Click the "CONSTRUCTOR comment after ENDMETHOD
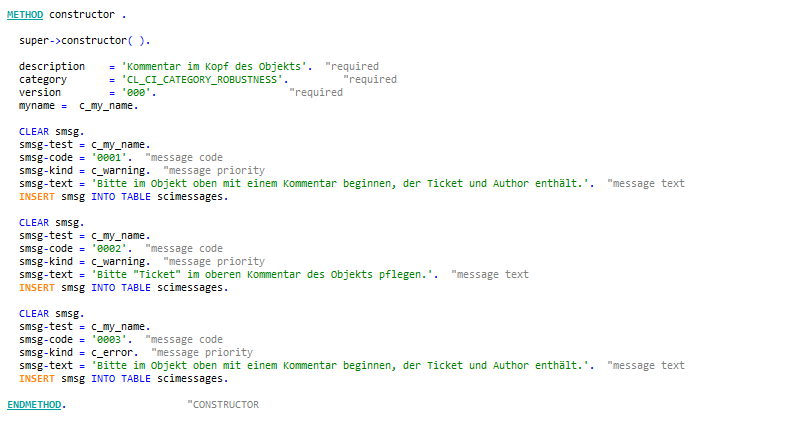Screen dimensions: 795x424 tap(223, 405)
